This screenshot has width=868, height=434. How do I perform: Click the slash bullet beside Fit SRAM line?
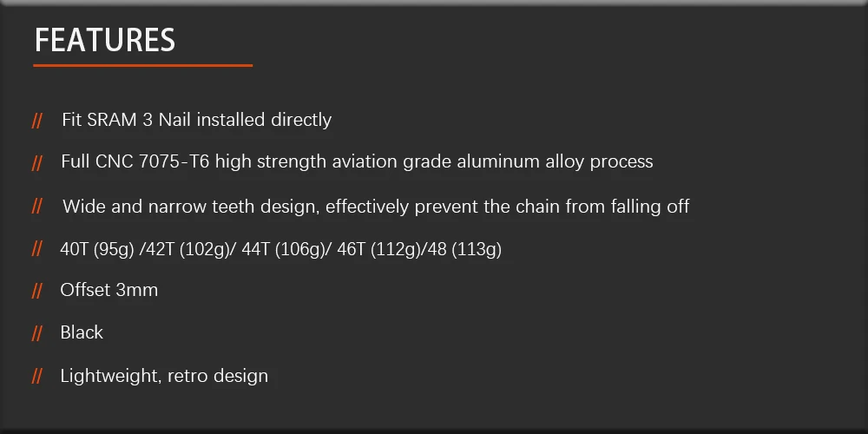tap(37, 121)
